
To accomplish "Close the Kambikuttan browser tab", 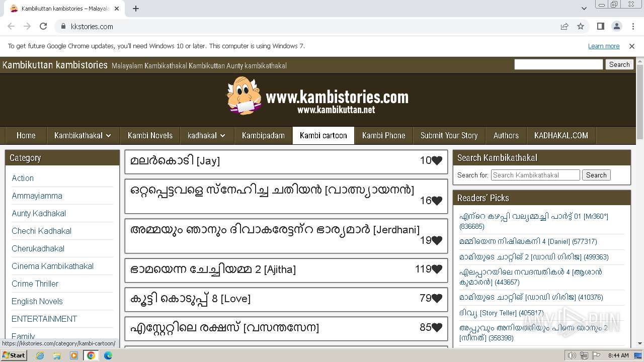I will 117,9.
